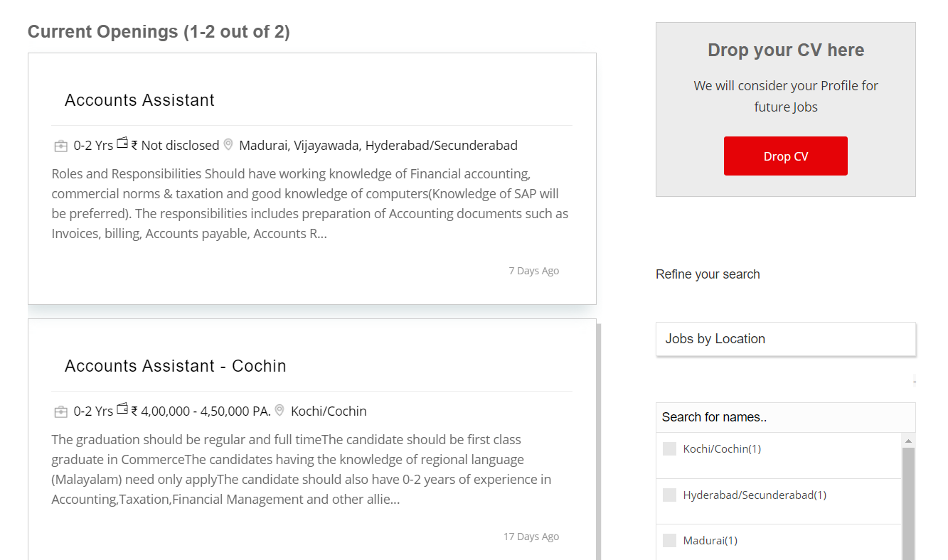The width and height of the screenshot is (948, 560).
Task: Click salary wallet icon beside 4,00,000
Action: 122,409
